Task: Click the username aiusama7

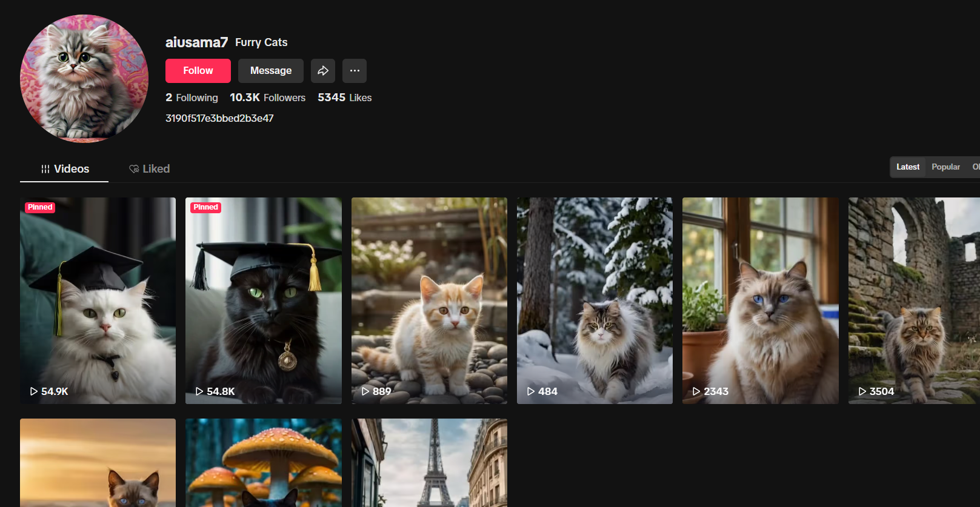Action: click(196, 42)
